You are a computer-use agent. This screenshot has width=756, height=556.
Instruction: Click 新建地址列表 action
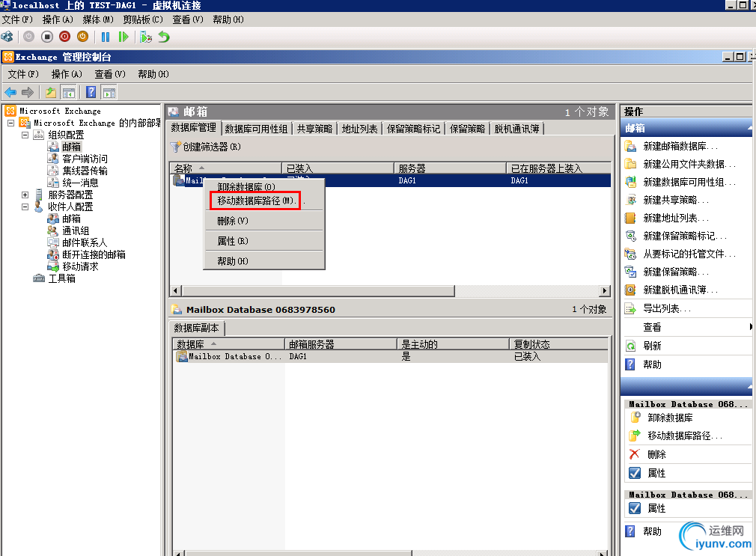click(x=675, y=218)
